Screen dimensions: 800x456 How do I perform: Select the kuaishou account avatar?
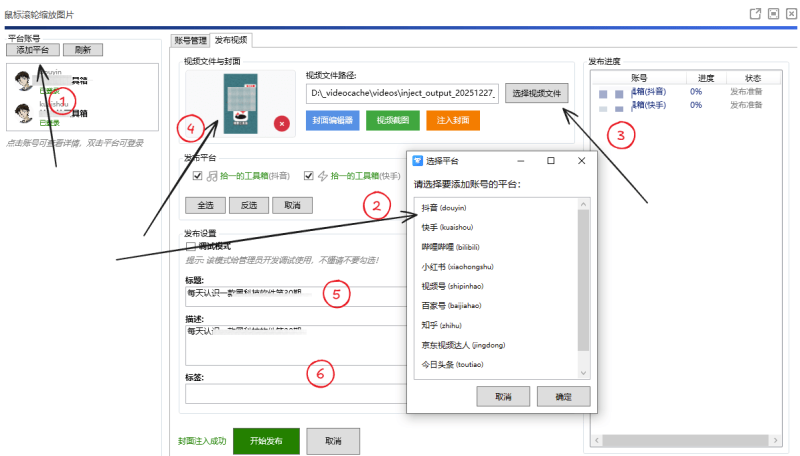23,113
